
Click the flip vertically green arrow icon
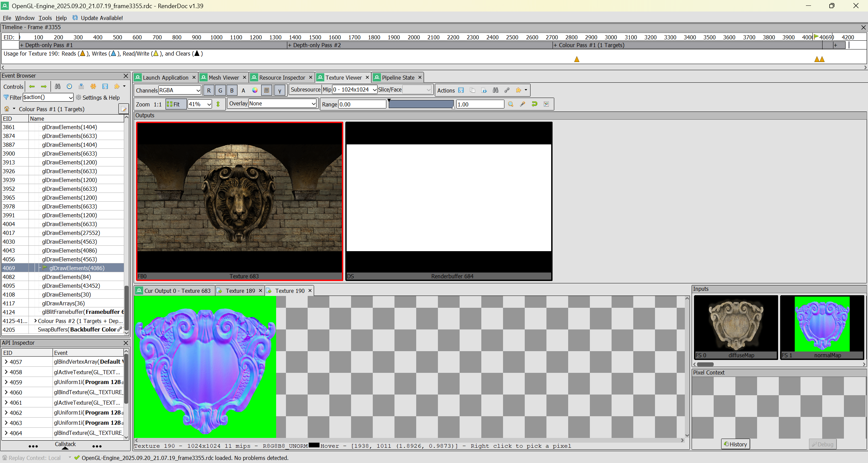(218, 104)
